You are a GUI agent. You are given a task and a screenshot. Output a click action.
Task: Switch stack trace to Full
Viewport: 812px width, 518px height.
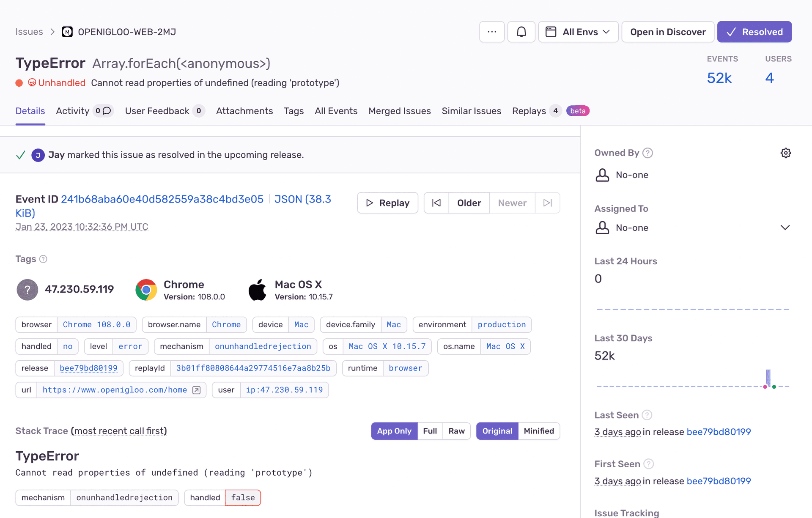coord(430,431)
